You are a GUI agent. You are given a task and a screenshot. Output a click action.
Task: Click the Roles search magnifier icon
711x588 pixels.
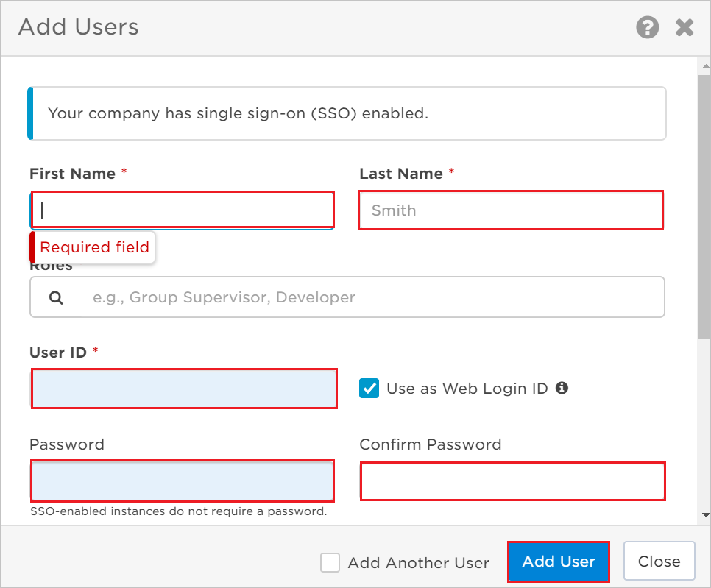[56, 297]
